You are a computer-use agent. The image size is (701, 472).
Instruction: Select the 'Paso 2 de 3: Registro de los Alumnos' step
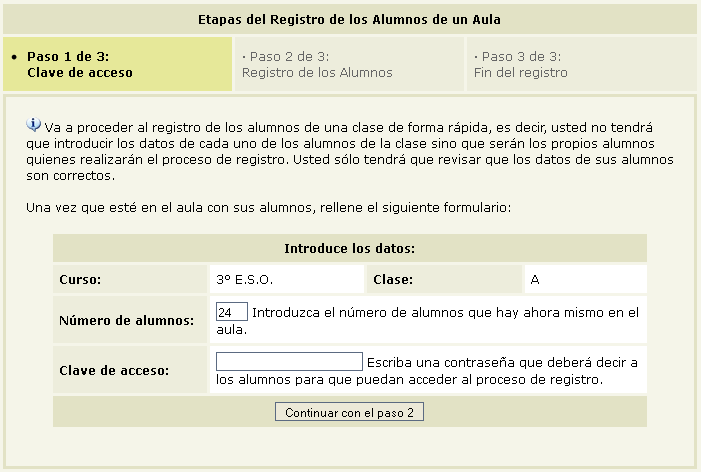pyautogui.click(x=349, y=64)
